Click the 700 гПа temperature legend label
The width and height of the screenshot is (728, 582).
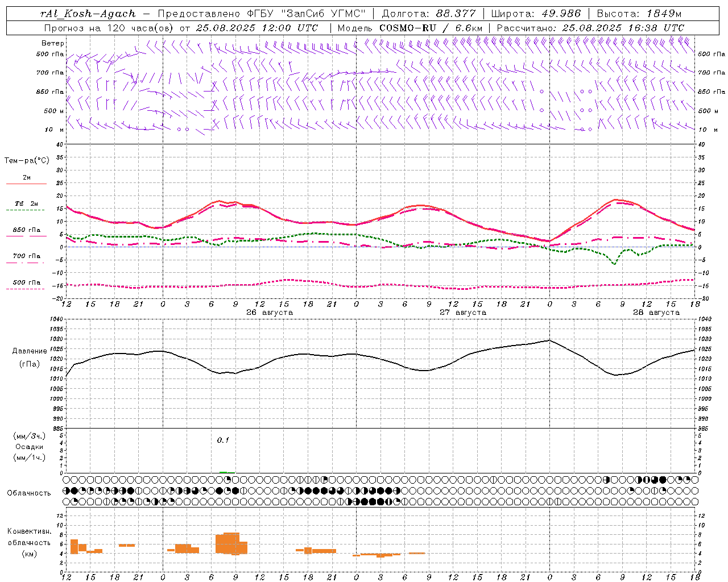click(x=27, y=256)
